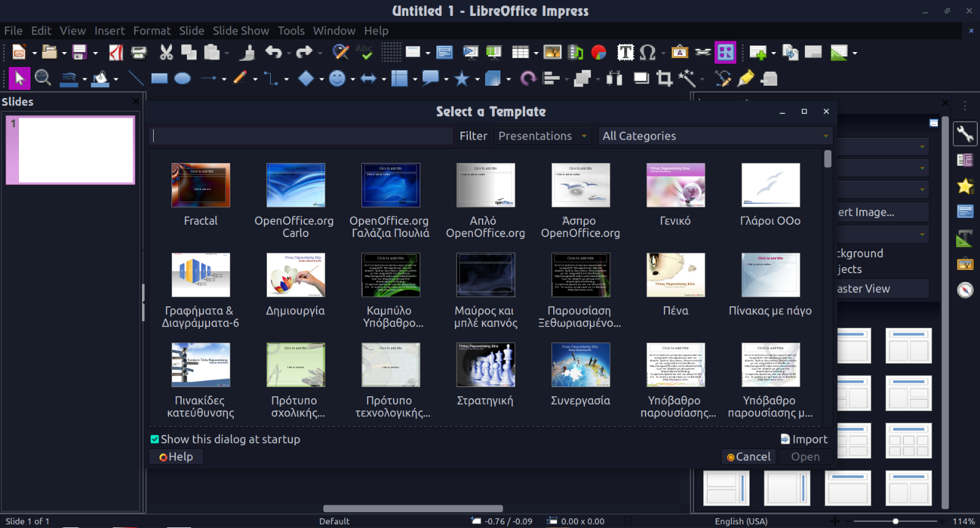The image size is (980, 528).
Task: Open the sidebar Navigator compass icon
Action: point(965,290)
